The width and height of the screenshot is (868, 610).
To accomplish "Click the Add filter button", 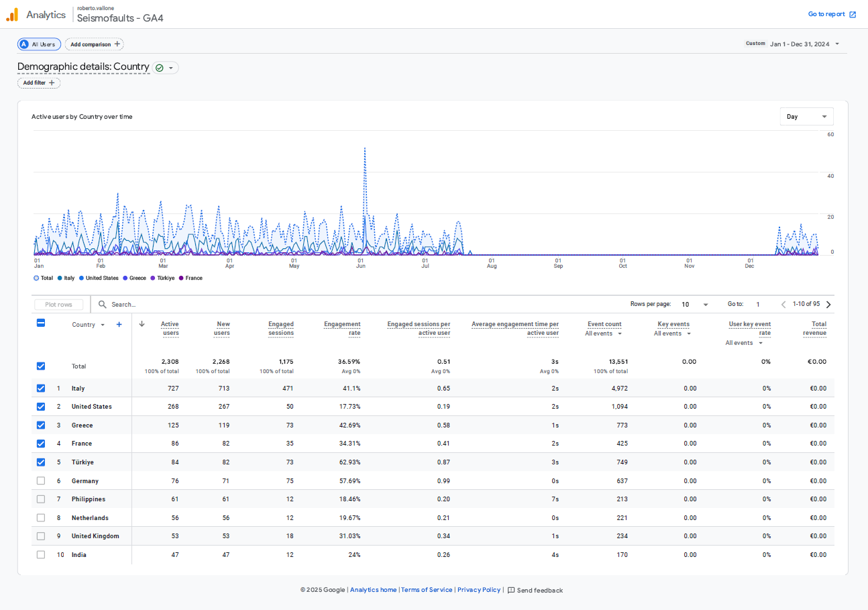I will pos(39,83).
